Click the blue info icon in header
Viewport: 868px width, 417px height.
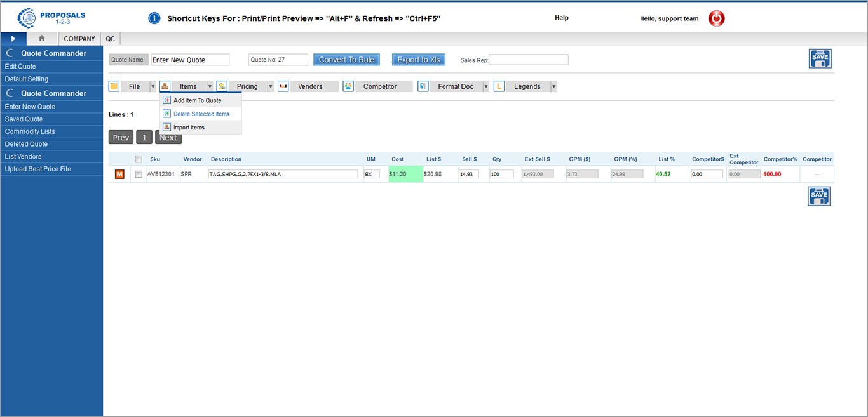pos(154,18)
